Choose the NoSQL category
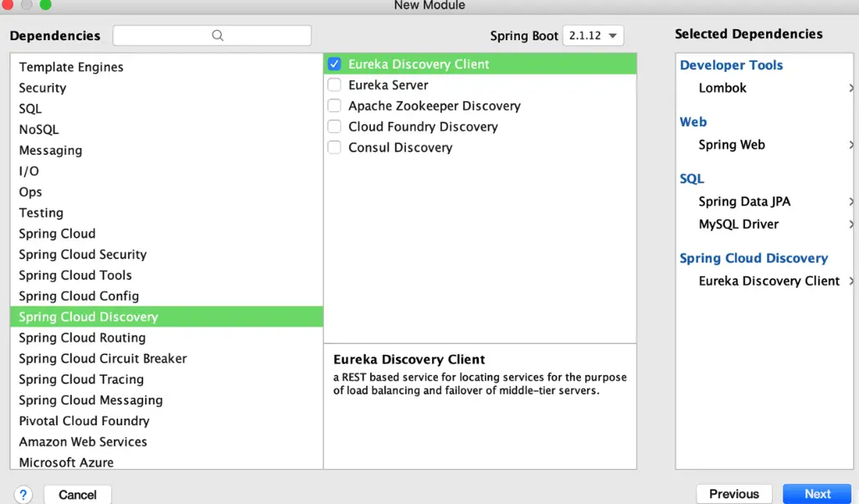Screen dimensions: 859x504 coord(167,129)
